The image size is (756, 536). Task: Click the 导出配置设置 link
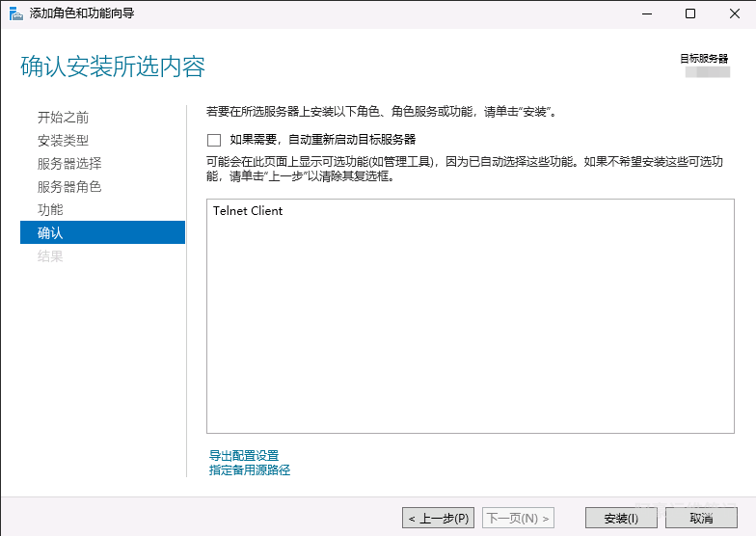tap(244, 455)
